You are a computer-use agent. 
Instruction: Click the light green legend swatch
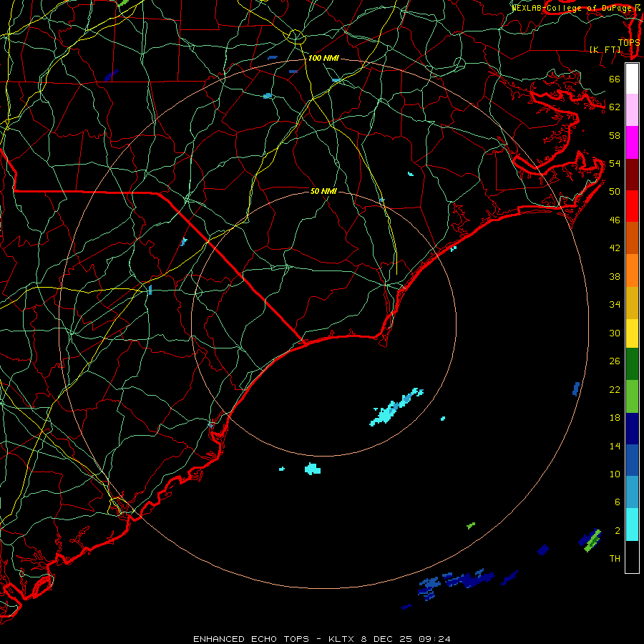pyautogui.click(x=632, y=396)
